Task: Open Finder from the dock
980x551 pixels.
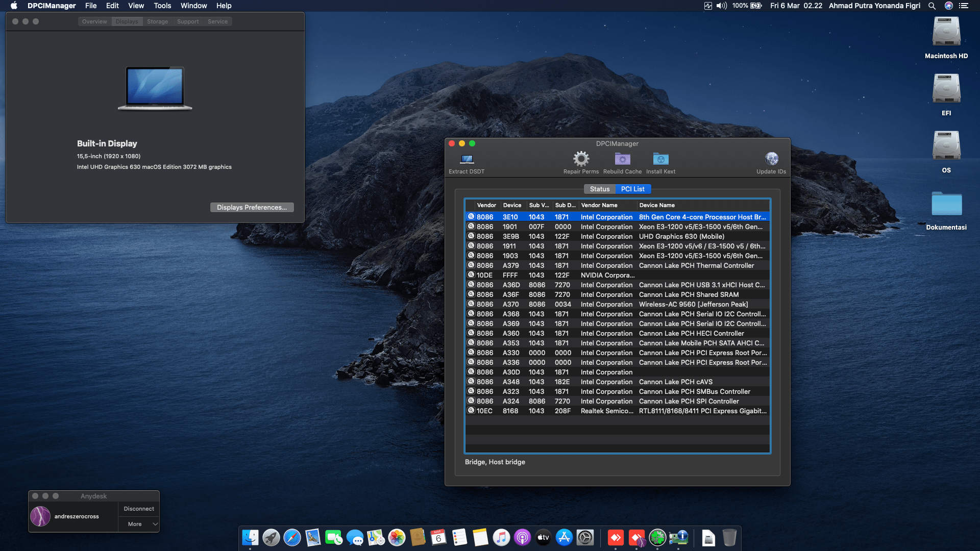Action: (x=250, y=537)
